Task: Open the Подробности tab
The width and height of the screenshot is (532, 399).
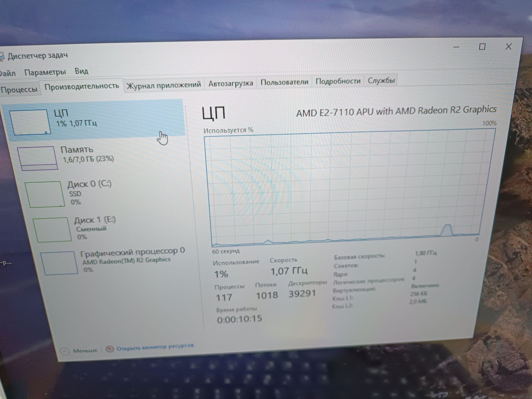Action: (338, 81)
